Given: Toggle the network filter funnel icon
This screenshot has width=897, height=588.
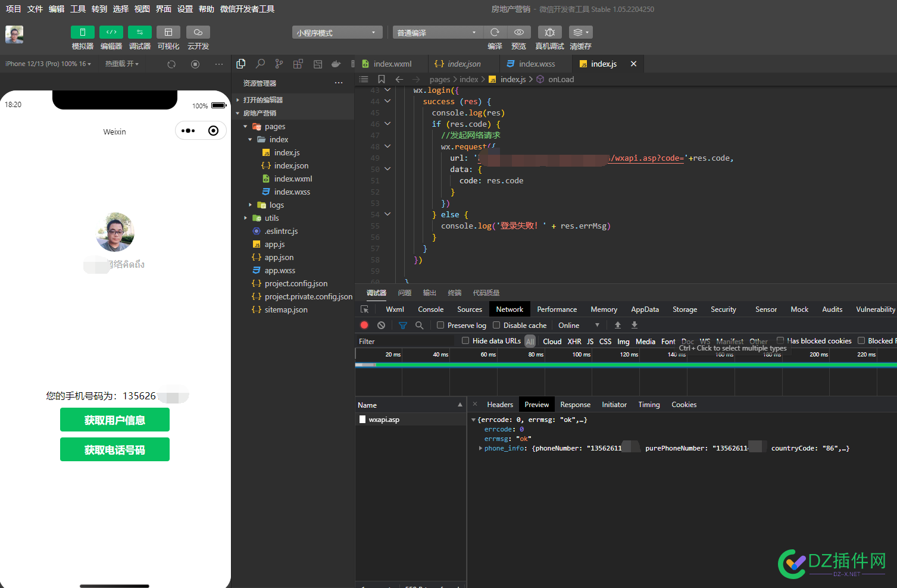Looking at the screenshot, I should pos(403,325).
